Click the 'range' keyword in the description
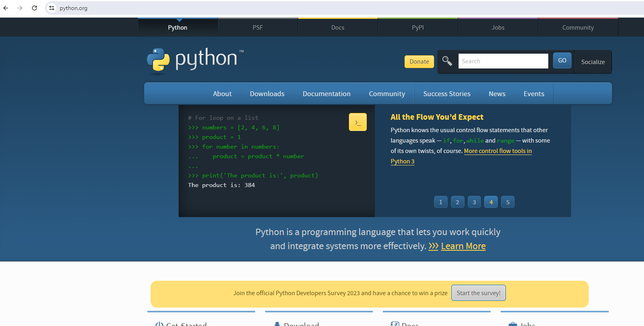The width and height of the screenshot is (644, 326). point(505,141)
